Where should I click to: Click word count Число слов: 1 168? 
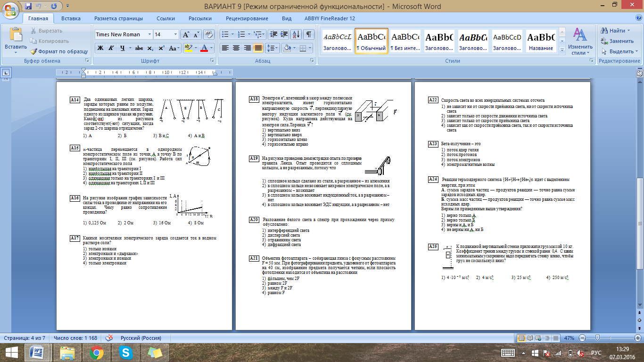coord(75,338)
